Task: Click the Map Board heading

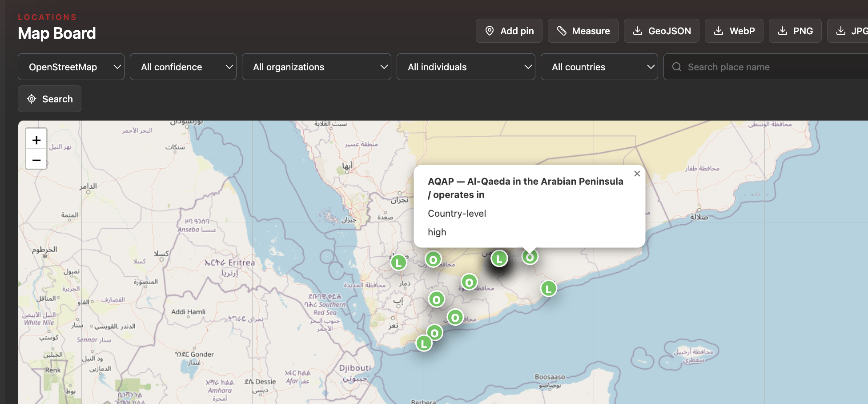Action: point(57,33)
